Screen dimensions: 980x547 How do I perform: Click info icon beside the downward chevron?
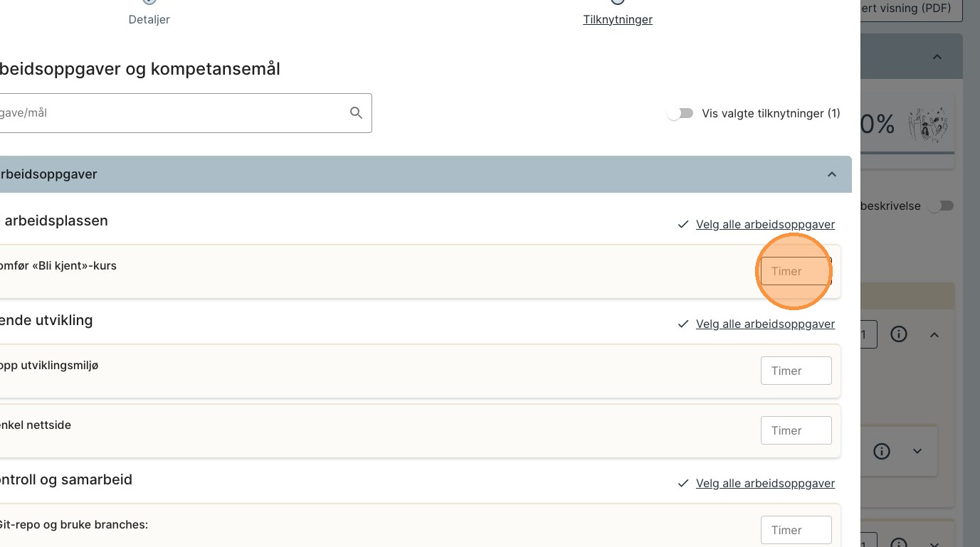click(882, 451)
